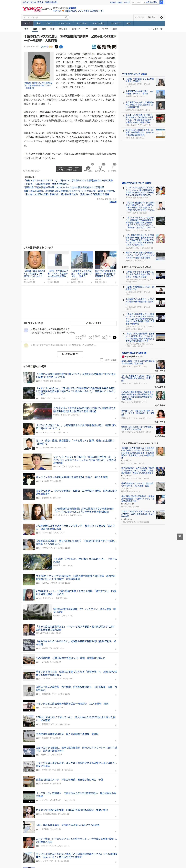
Task: Open みんなの意見 in the navigation bar
Action: (x=98, y=24)
